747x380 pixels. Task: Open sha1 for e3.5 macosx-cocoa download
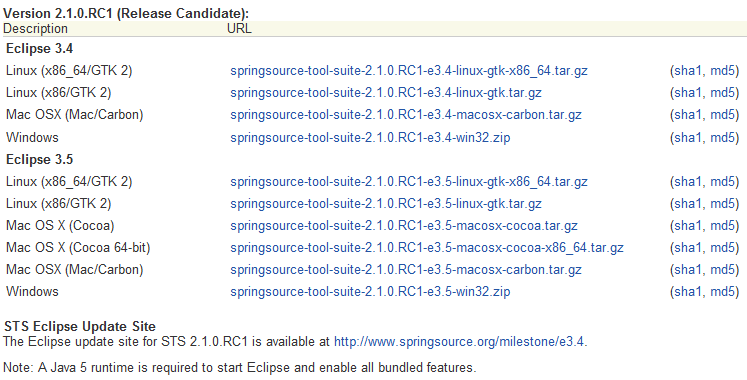(x=688, y=225)
